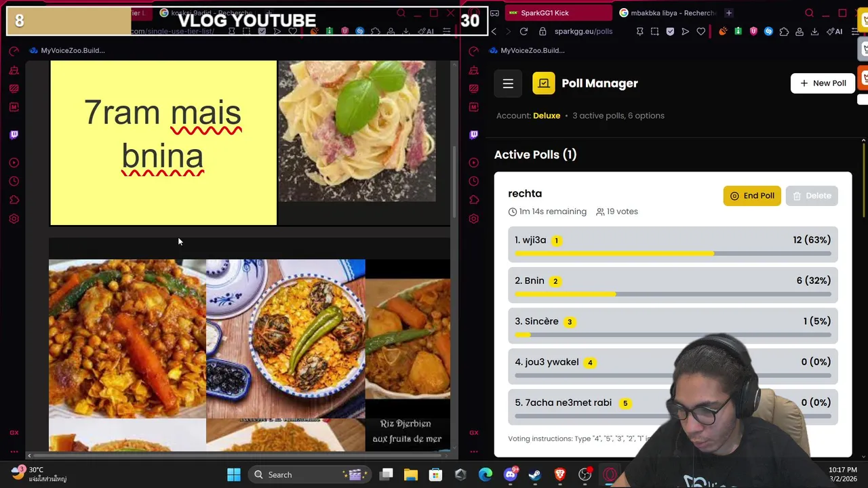Image resolution: width=868 pixels, height=488 pixels.
Task: Open downloads in the right browser window
Action: pos(814,31)
